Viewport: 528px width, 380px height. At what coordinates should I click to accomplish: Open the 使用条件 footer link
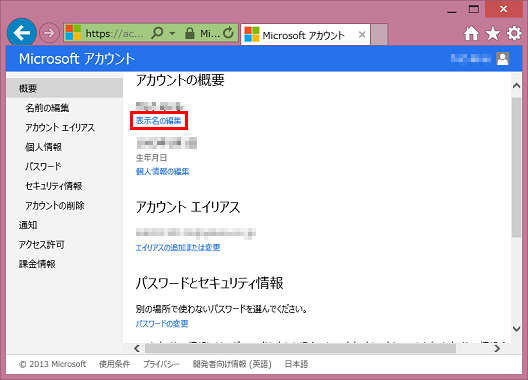click(114, 364)
